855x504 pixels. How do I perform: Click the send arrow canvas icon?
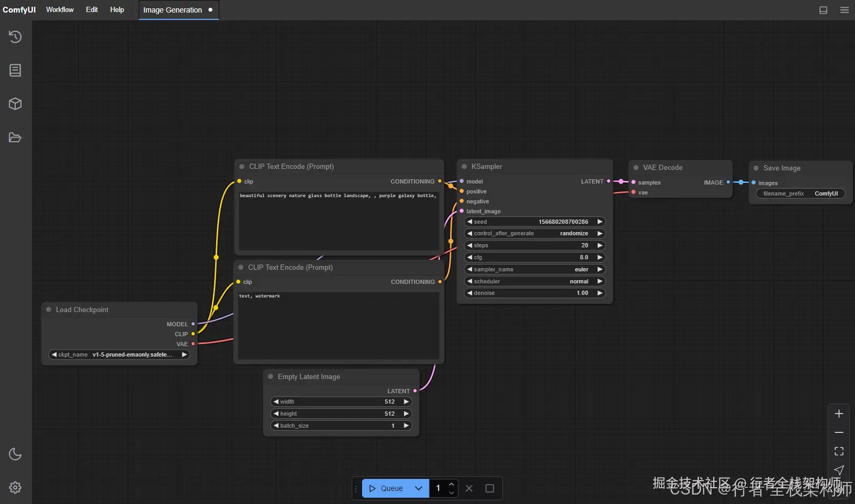(839, 469)
